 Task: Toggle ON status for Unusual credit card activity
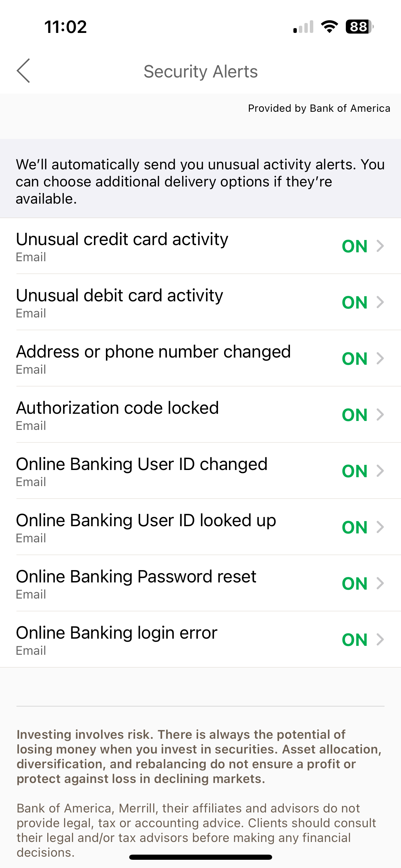354,246
